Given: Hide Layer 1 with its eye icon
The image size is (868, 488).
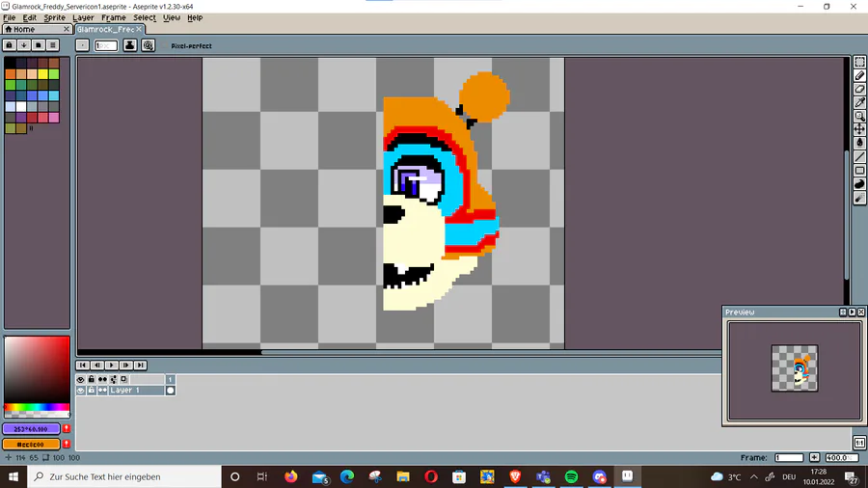Looking at the screenshot, I should point(81,391).
